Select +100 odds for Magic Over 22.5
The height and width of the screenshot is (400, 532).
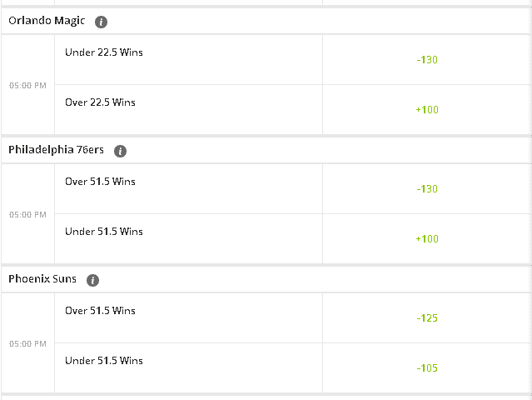(x=427, y=110)
